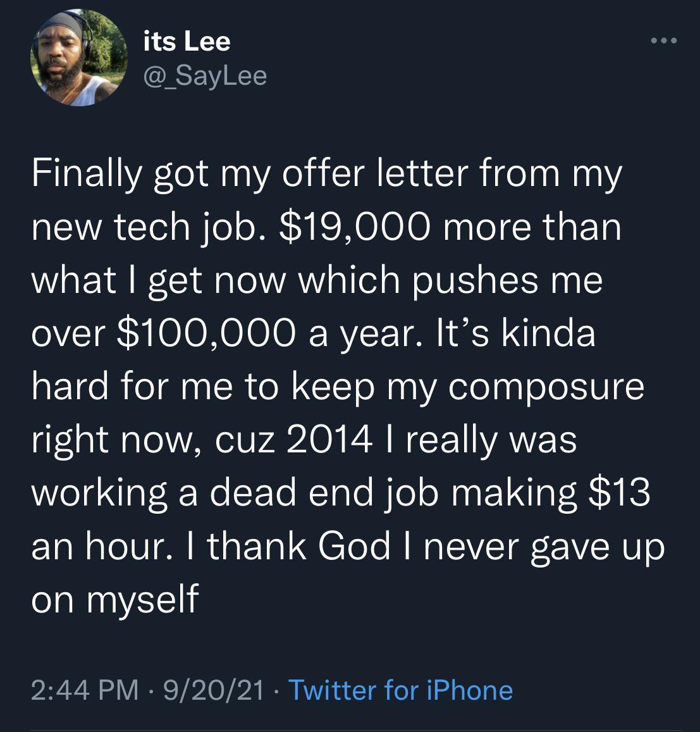The width and height of the screenshot is (700, 732).
Task: Open the "its Lee" display name
Action: [x=187, y=42]
